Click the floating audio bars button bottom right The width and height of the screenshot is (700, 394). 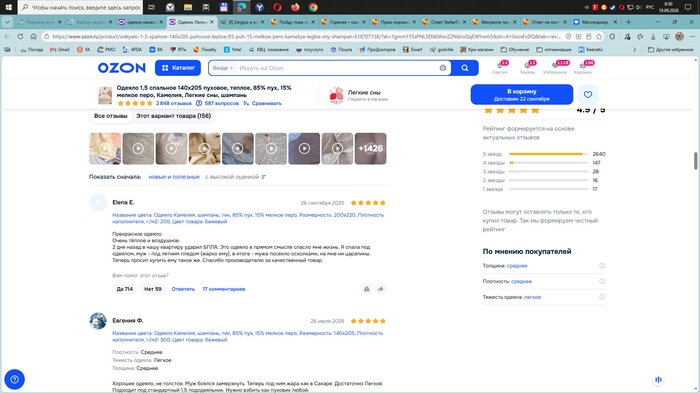[x=658, y=380]
